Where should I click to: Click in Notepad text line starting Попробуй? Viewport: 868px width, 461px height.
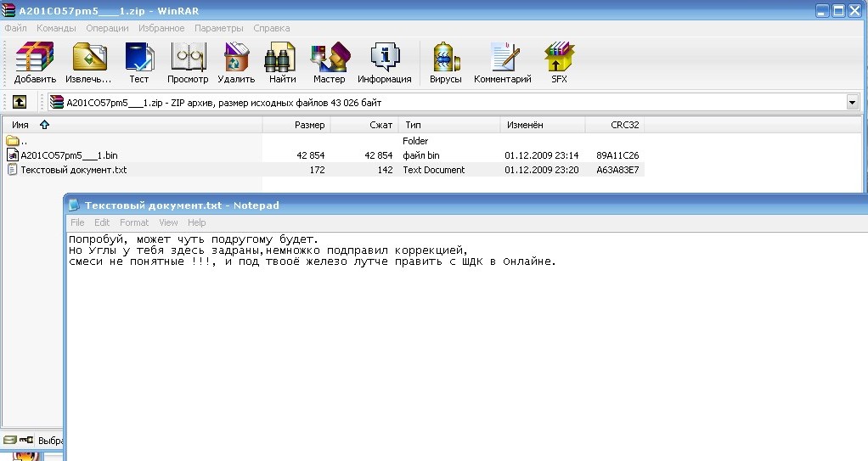pos(194,239)
